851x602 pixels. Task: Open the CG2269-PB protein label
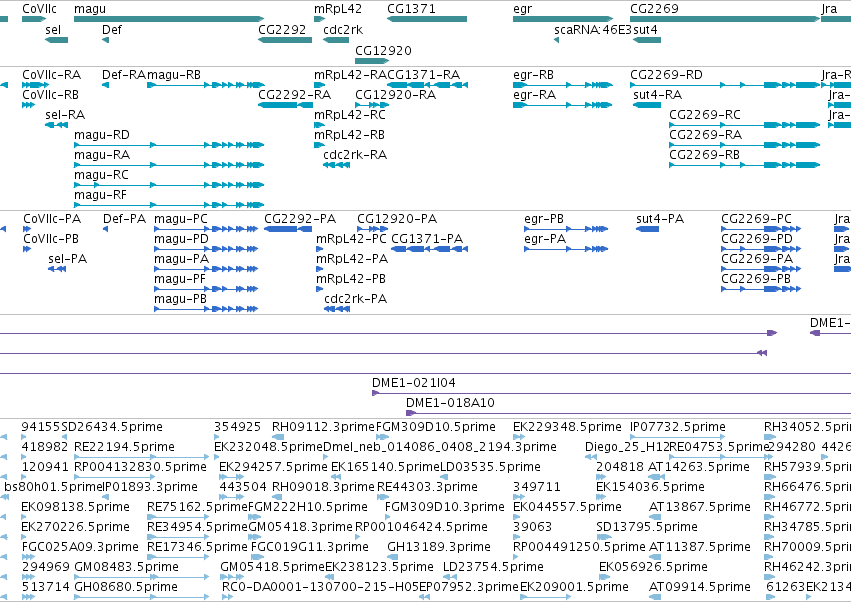click(756, 280)
